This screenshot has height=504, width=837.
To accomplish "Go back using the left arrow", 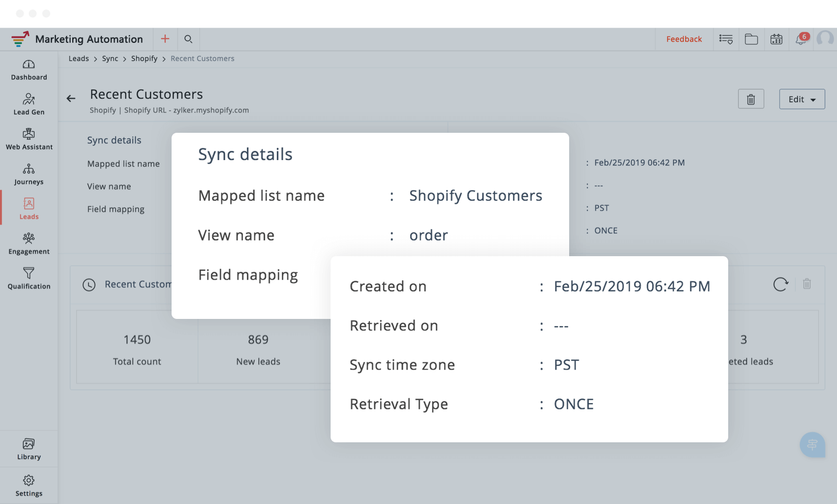I will (x=71, y=98).
